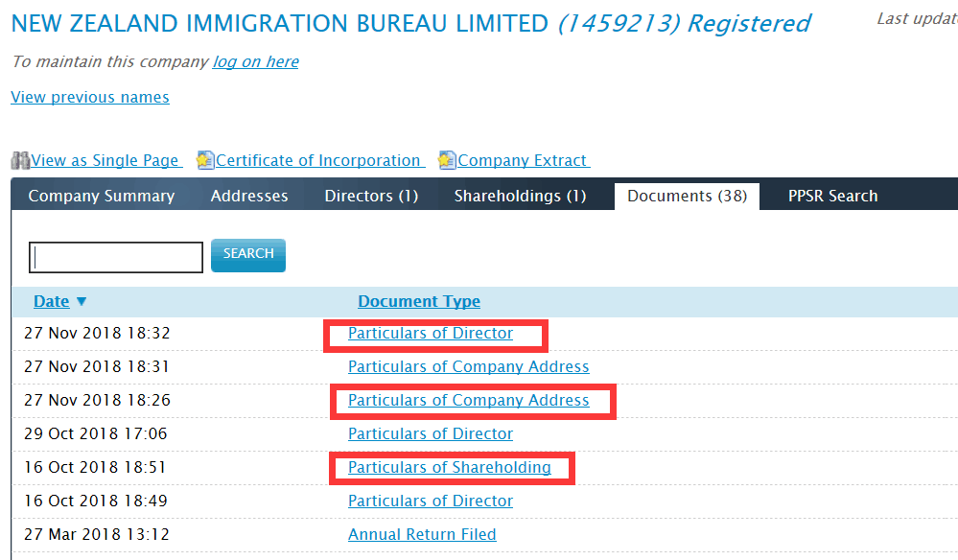Select the Shareholdings (1) tab
Viewport: 958px width, 560px height.
[520, 196]
